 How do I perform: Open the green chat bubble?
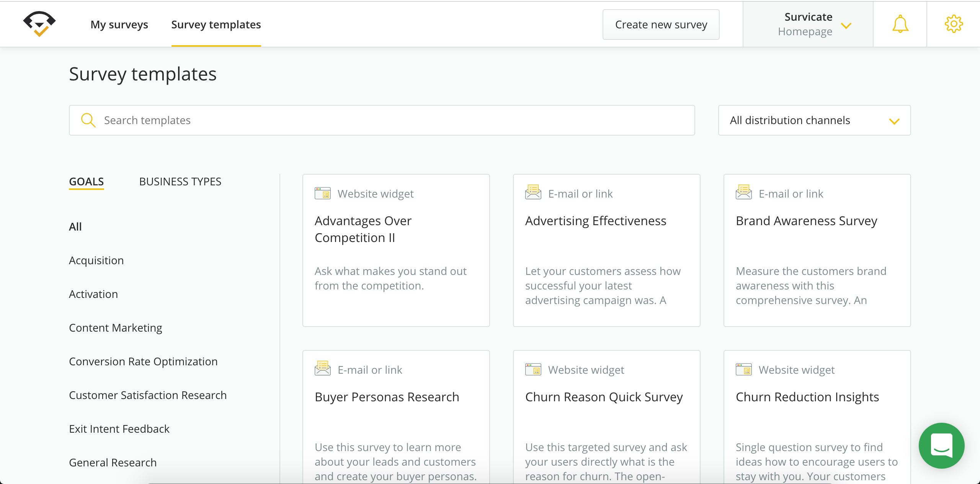942,446
